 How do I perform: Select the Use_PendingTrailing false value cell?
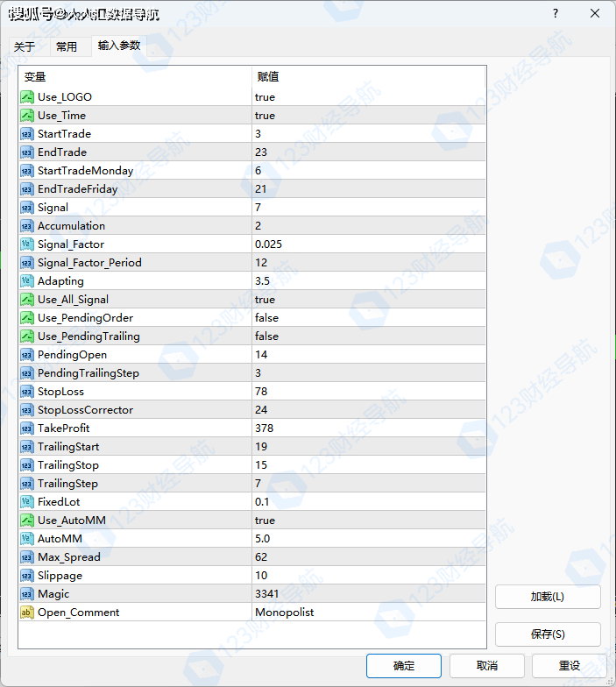point(266,336)
